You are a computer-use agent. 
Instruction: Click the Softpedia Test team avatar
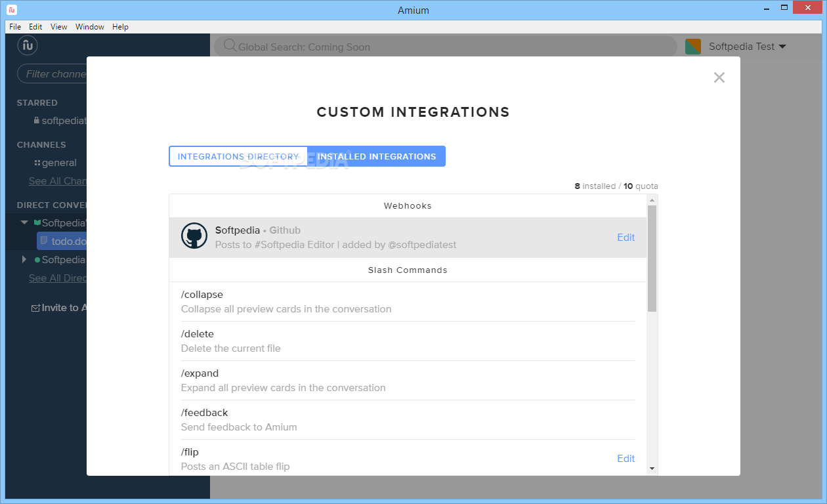tap(693, 47)
